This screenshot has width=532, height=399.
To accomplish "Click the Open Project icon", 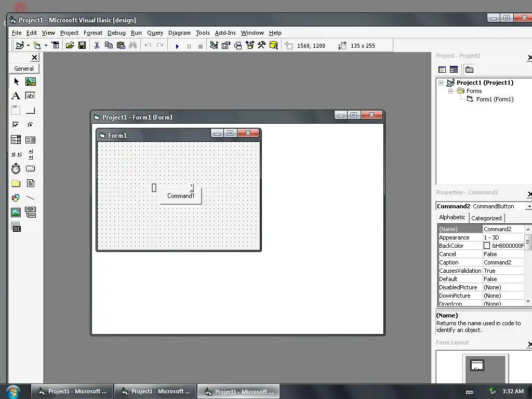I will (x=70, y=45).
